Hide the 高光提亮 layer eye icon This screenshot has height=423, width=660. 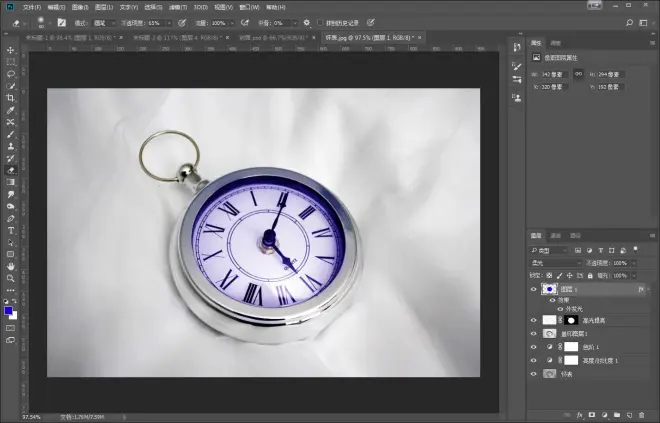tap(534, 320)
